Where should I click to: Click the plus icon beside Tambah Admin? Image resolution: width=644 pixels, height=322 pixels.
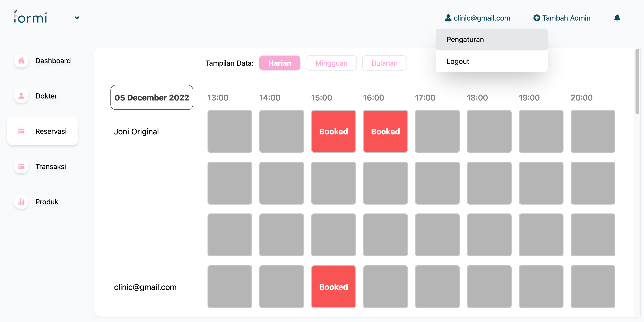tap(536, 18)
